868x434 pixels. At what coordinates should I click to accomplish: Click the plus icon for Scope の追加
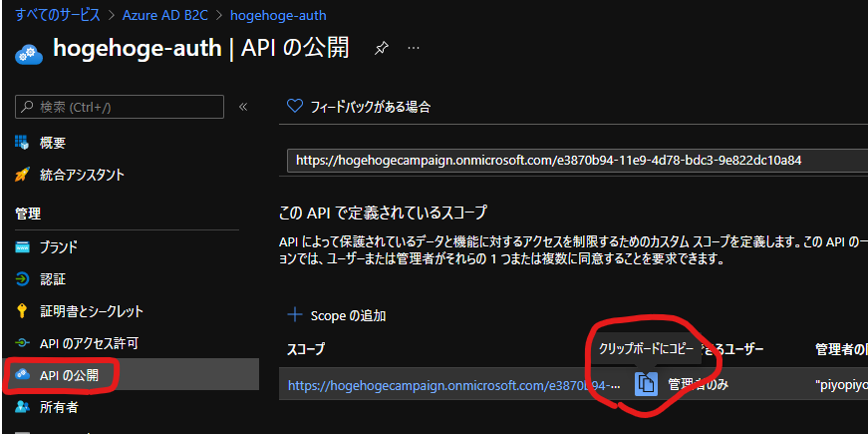pos(295,315)
